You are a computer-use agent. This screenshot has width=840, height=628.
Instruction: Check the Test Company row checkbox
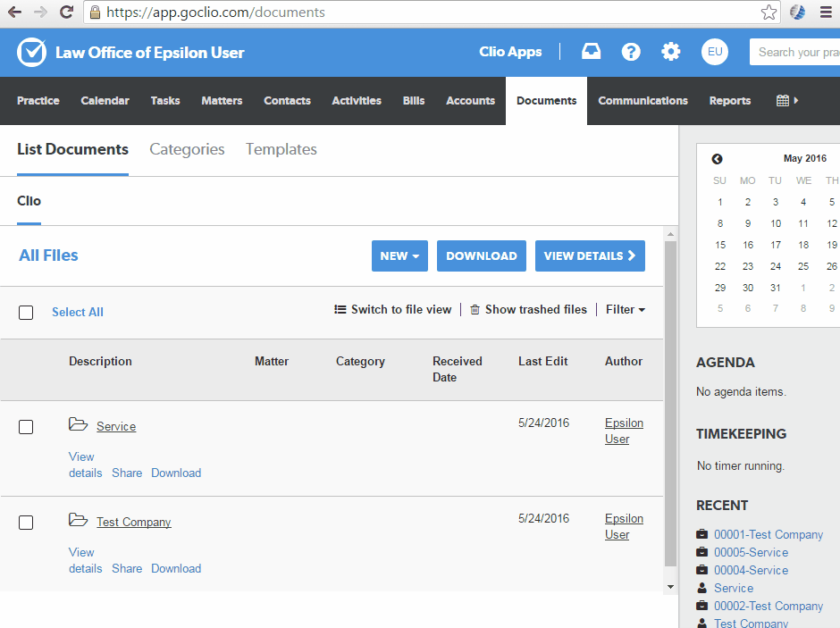(x=26, y=523)
